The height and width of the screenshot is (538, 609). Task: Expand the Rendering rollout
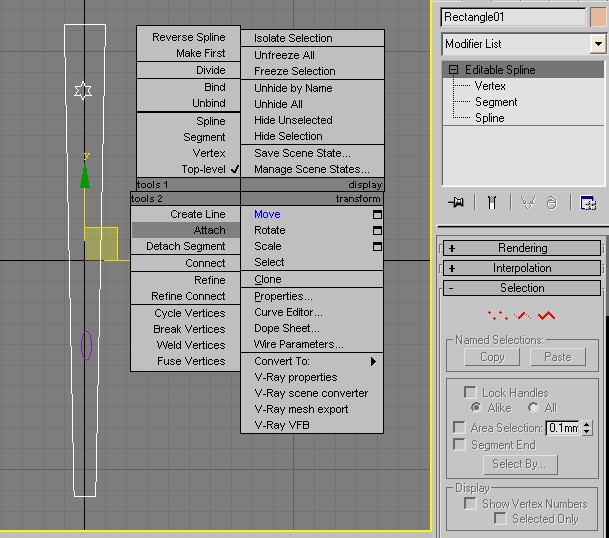coord(521,248)
